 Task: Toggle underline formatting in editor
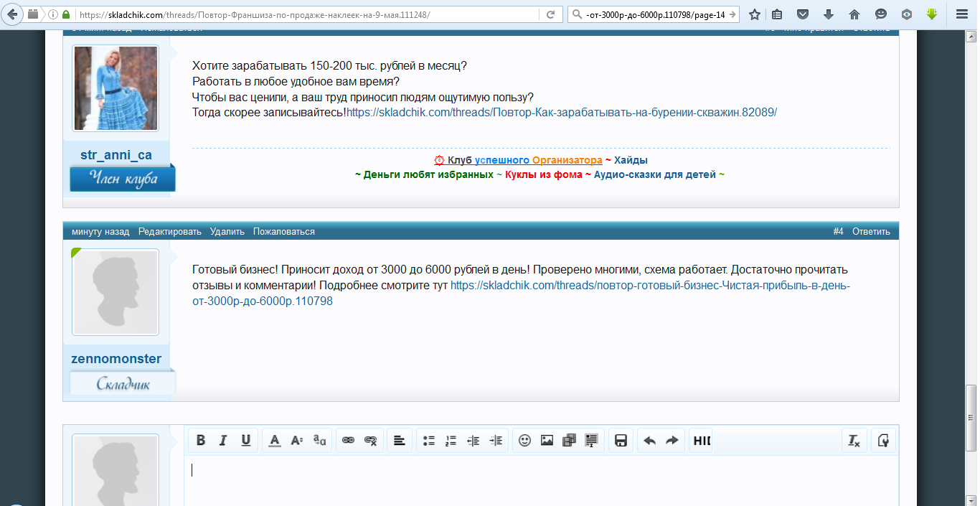pos(245,441)
